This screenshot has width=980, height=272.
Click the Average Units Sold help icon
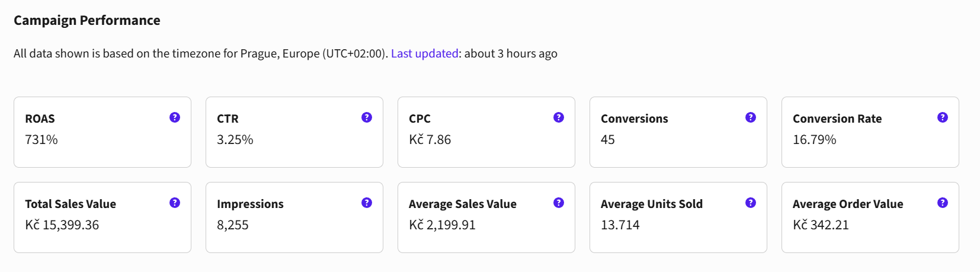coord(751,203)
